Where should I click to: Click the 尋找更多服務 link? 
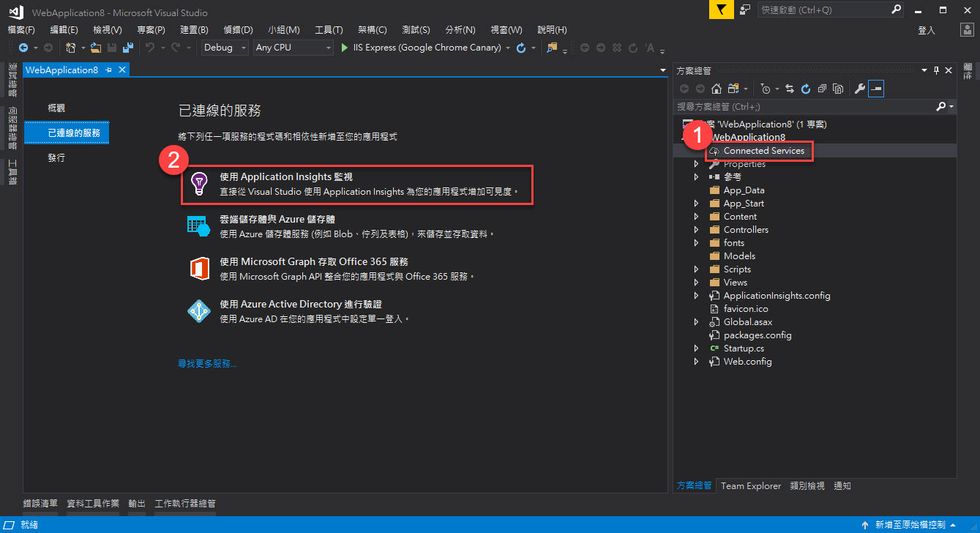point(208,363)
